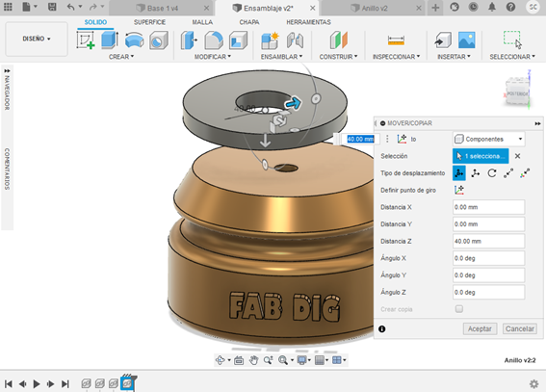Expand the MODIFICAR menu

click(213, 57)
